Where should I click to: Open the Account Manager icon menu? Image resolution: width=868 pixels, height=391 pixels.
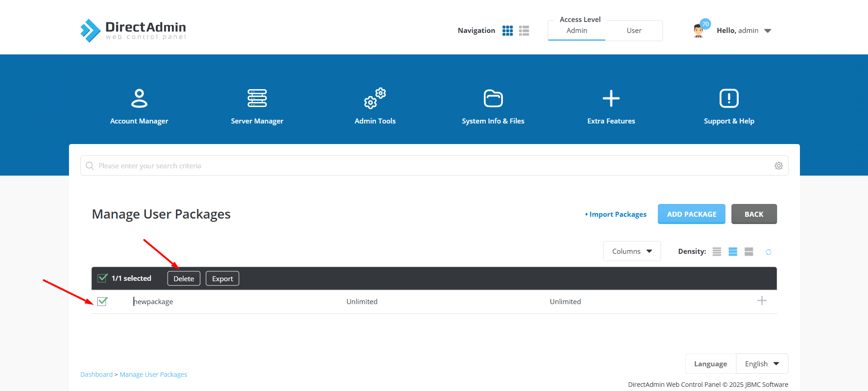click(139, 98)
